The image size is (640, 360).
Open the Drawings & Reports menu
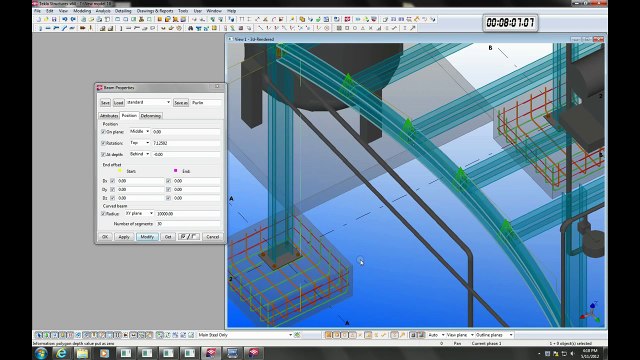coord(155,11)
